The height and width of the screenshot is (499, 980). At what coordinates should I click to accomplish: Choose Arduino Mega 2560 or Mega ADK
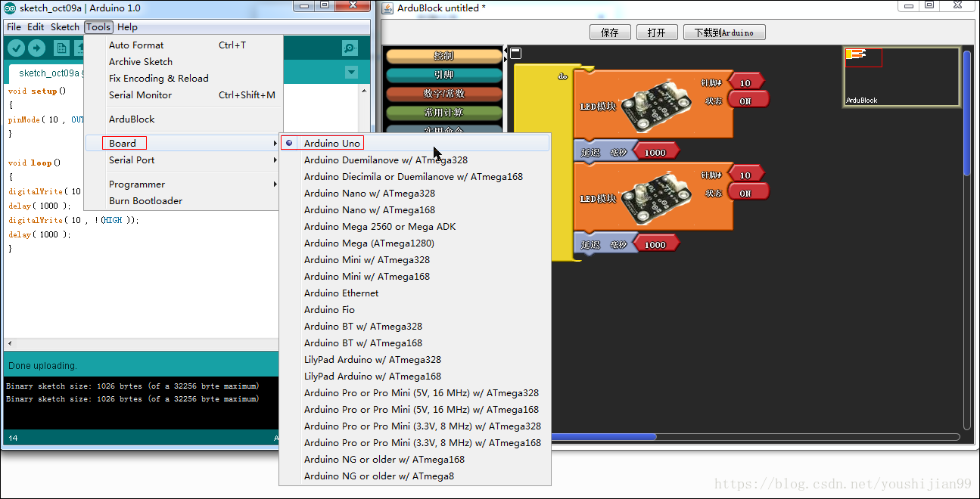pos(415,226)
